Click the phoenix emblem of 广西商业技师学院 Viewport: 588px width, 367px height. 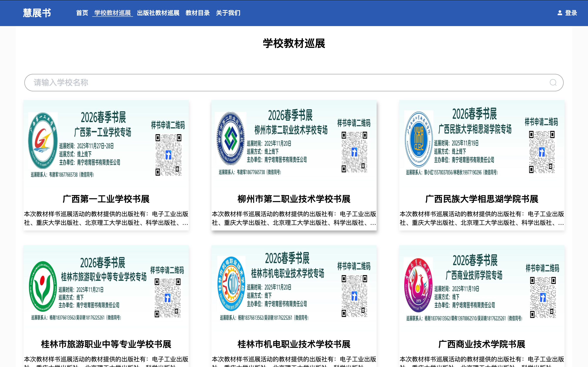(418, 285)
